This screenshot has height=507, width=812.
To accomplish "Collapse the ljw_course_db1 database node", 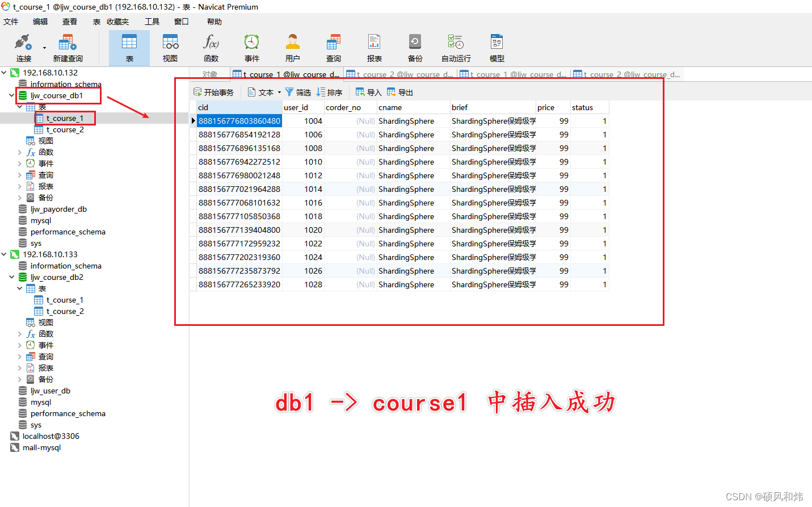I will point(12,95).
